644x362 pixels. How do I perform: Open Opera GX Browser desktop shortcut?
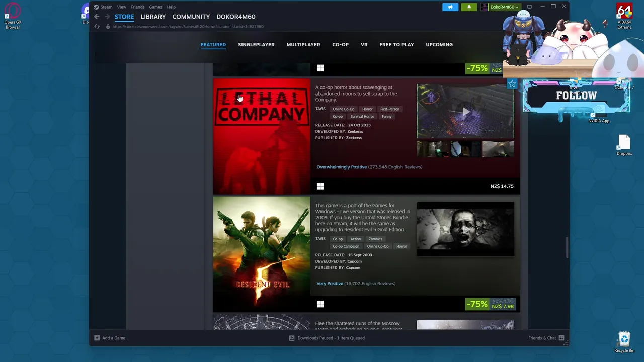tap(13, 16)
